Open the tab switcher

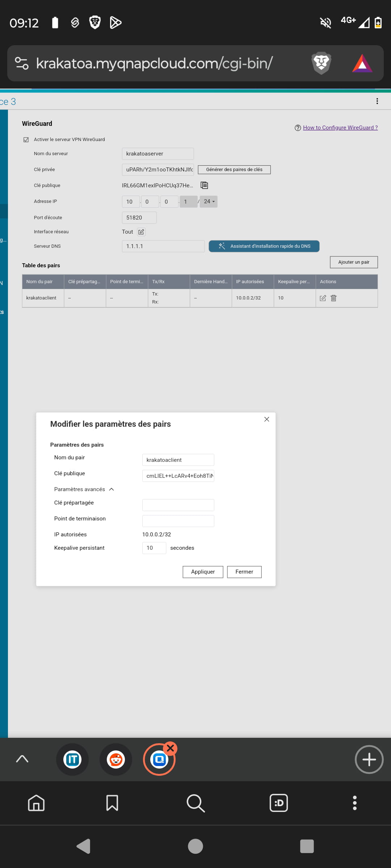(x=279, y=803)
